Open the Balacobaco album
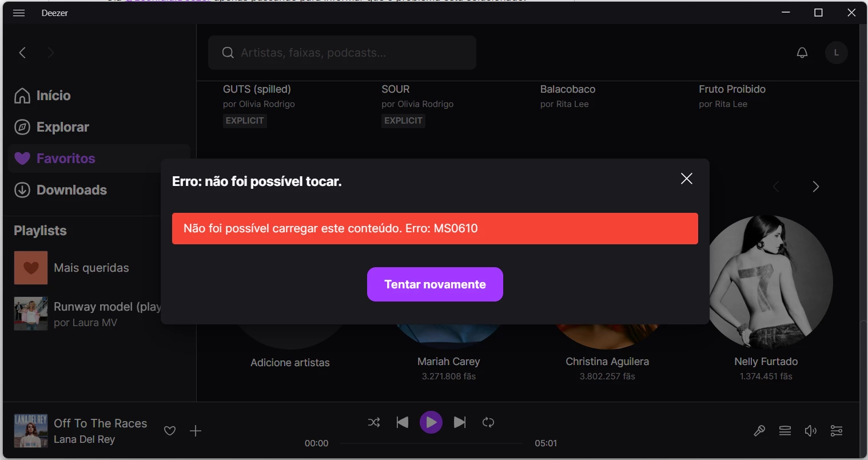 [x=568, y=89]
